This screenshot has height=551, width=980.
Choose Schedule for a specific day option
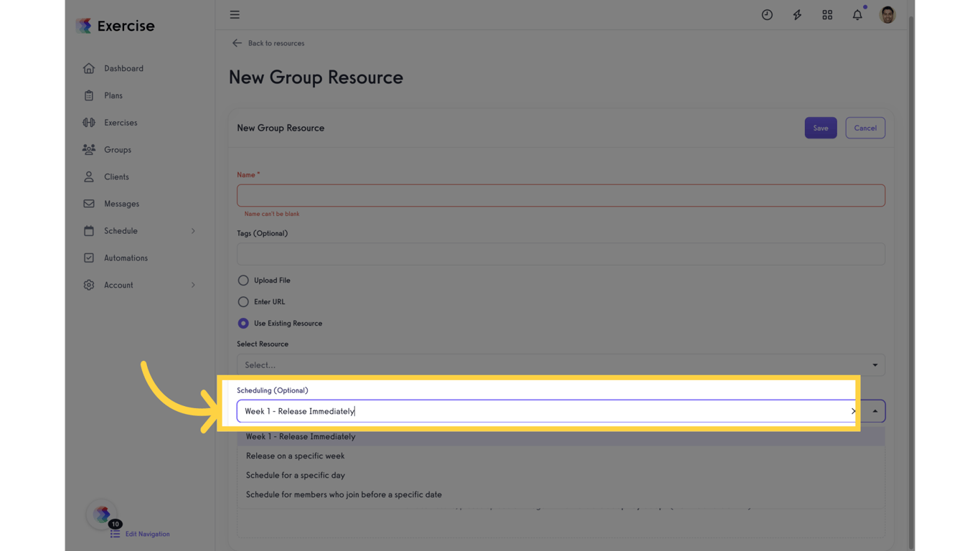click(x=295, y=476)
